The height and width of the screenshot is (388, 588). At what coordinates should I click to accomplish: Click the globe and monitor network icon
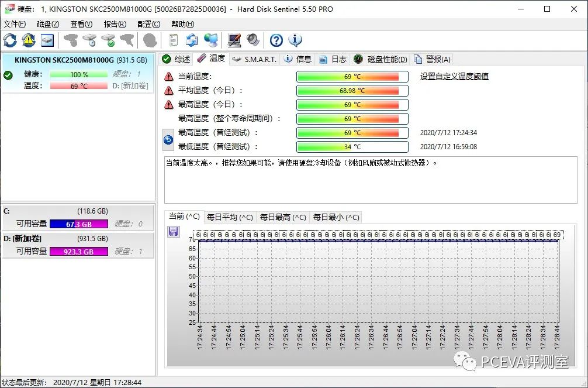[x=211, y=40]
